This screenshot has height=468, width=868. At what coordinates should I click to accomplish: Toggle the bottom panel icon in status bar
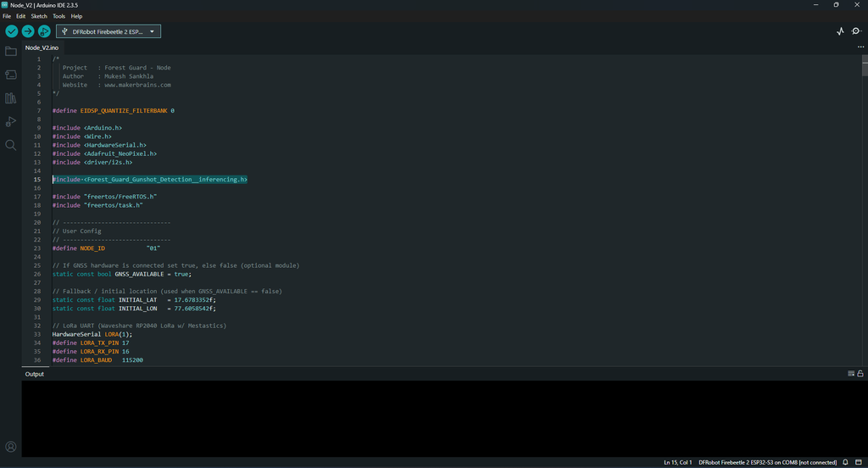tap(858, 462)
